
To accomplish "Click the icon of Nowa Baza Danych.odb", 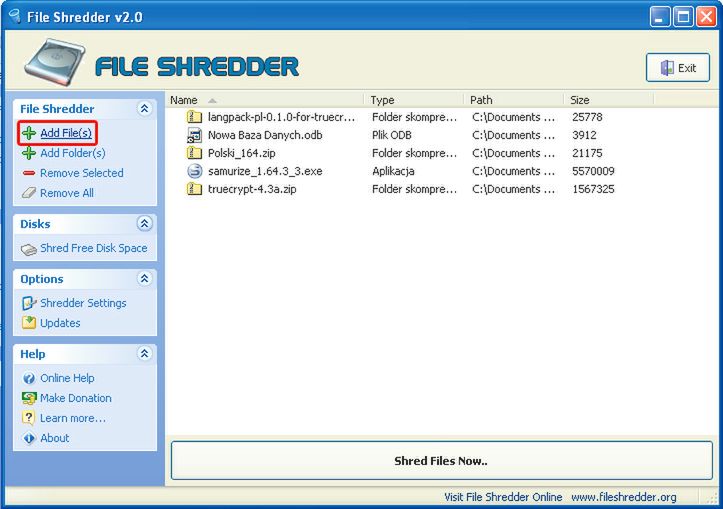I will (194, 135).
